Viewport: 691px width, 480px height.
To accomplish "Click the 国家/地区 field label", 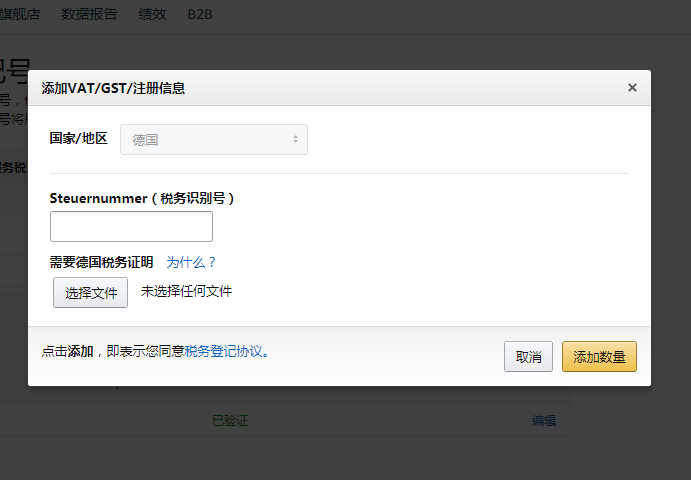I will pos(78,138).
